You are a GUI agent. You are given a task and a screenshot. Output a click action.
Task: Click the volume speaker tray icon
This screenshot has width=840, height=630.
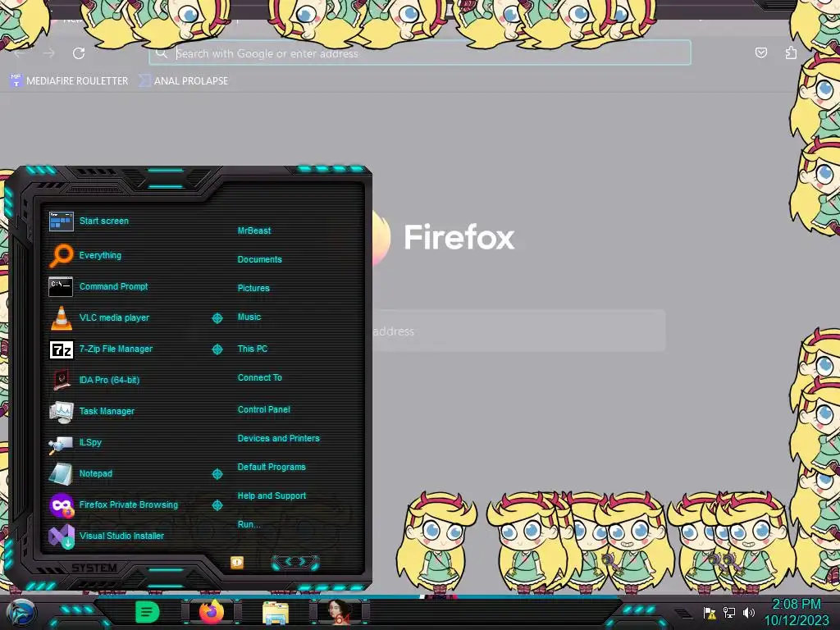748,613
